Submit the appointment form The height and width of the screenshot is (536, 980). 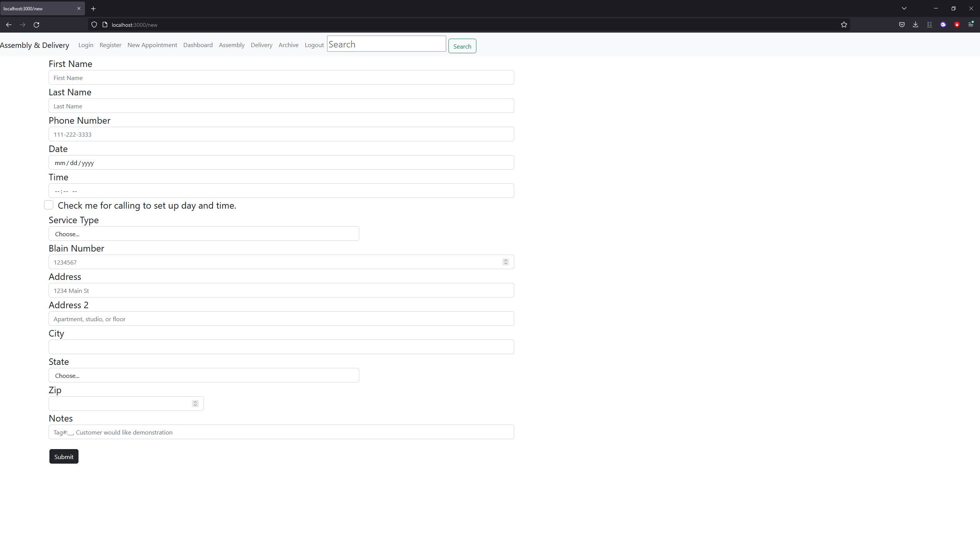(64, 456)
